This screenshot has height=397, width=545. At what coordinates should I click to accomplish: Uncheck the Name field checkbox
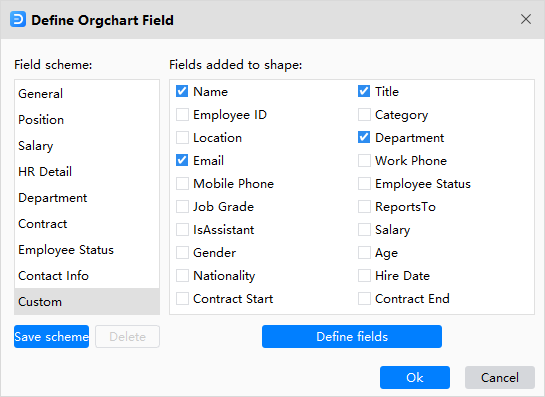pyautogui.click(x=182, y=91)
